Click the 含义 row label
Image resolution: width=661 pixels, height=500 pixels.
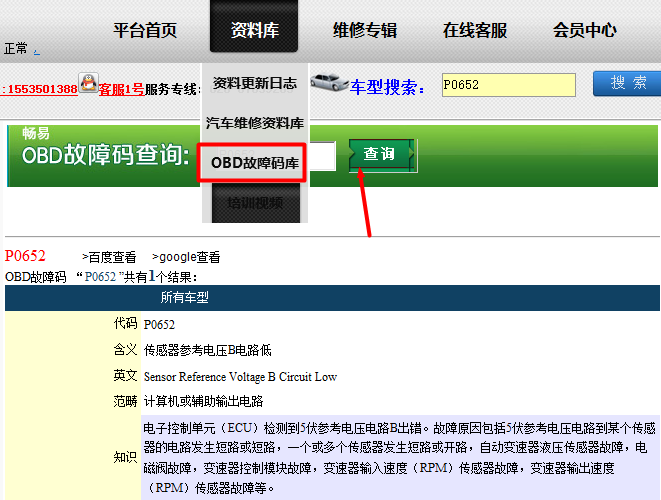(125, 349)
